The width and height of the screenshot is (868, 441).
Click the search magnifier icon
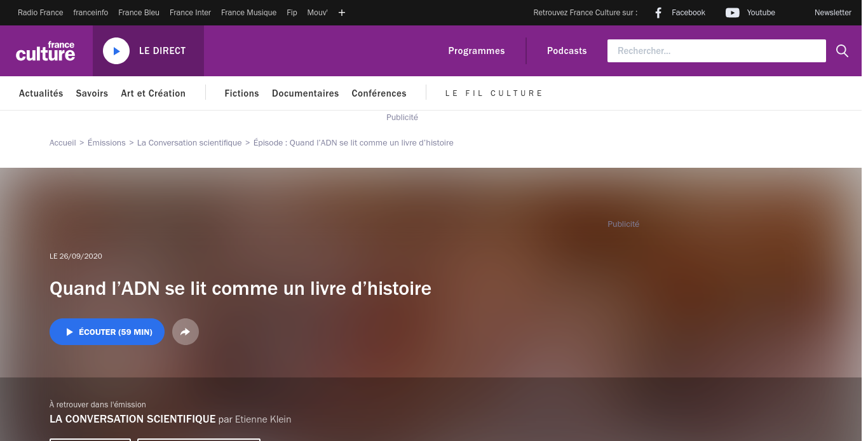tap(842, 51)
